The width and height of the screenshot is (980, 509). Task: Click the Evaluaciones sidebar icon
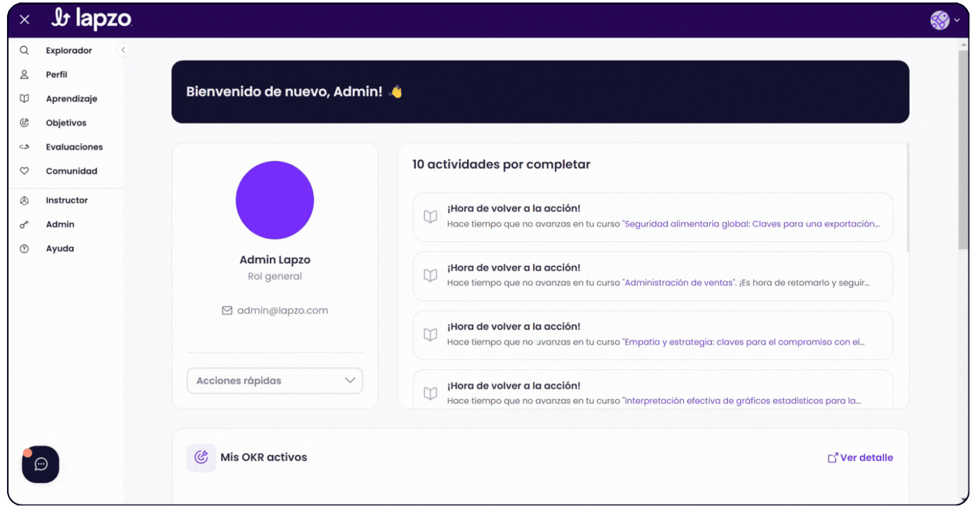[x=24, y=147]
